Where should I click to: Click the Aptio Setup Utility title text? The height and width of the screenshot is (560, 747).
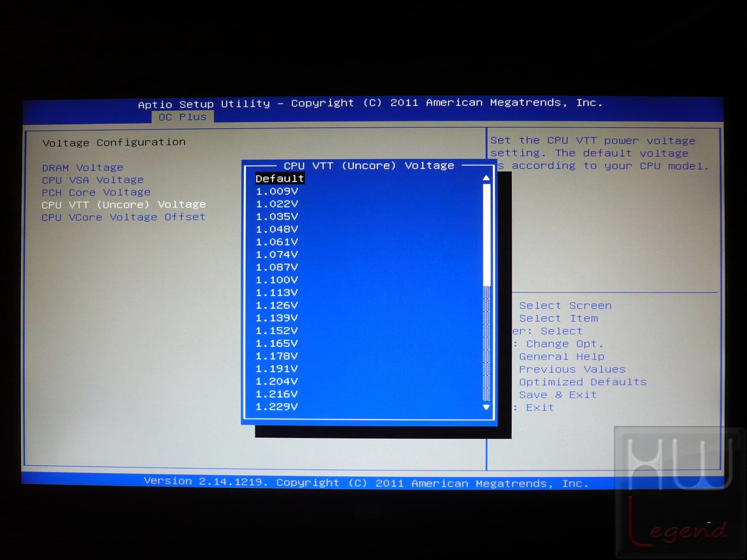pyautogui.click(x=370, y=103)
